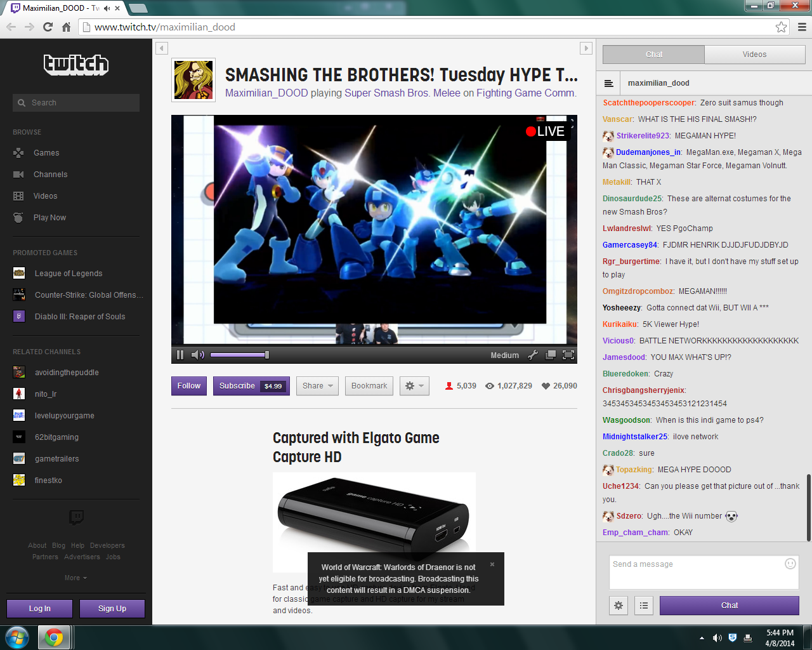Expand the channel gear options dropdown
Screen dimensions: 812x650
click(x=414, y=386)
